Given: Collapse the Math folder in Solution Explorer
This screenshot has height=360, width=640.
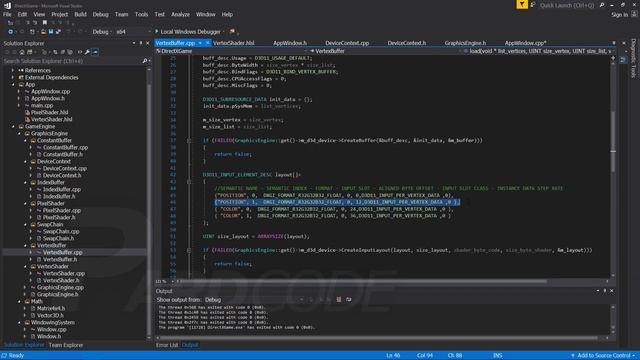Looking at the screenshot, I should (x=19, y=301).
